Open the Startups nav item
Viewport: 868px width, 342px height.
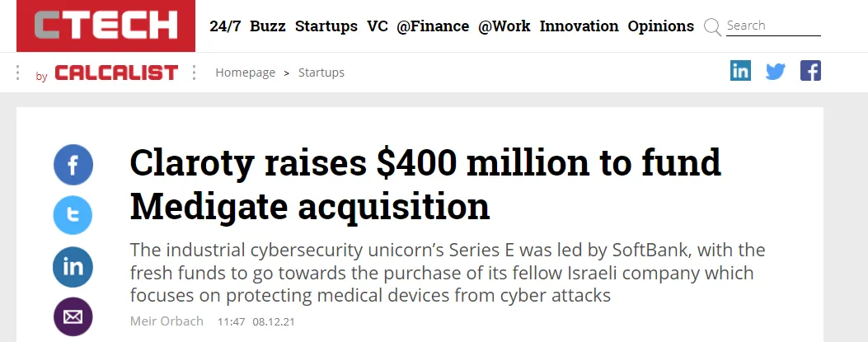(x=326, y=26)
